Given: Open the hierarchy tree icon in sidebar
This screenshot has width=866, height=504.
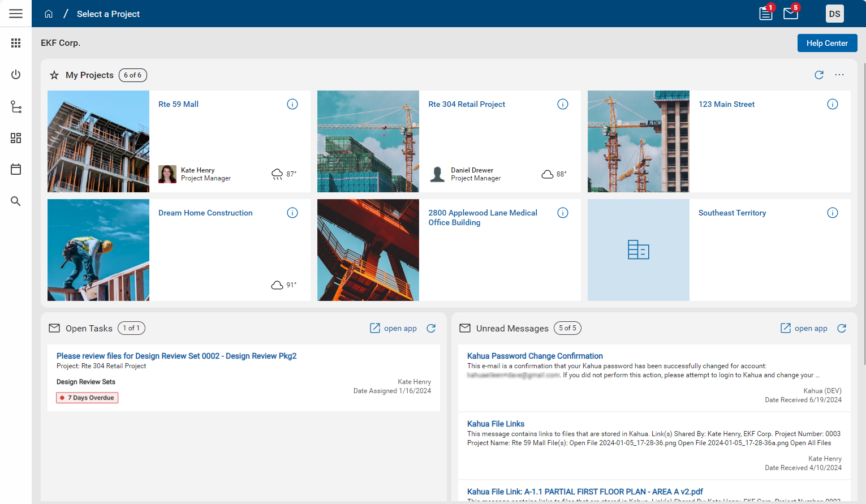Looking at the screenshot, I should click(x=16, y=107).
